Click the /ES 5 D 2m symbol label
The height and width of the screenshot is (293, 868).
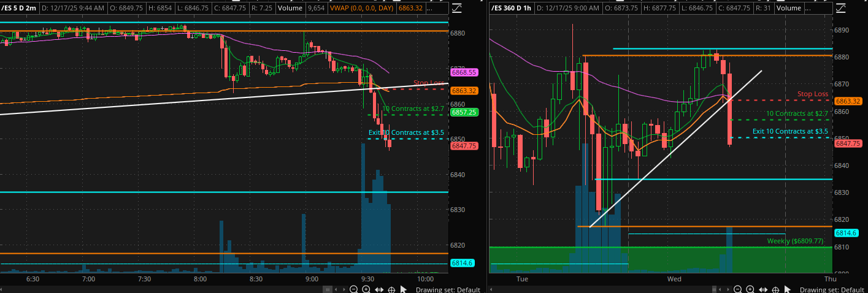click(x=20, y=8)
